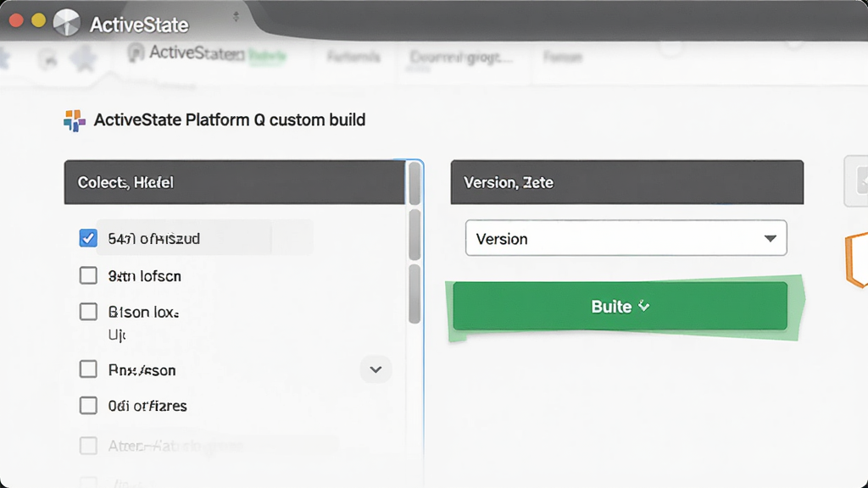This screenshot has width=868, height=488.
Task: Select the '0di ofFiares' checkbox
Action: click(88, 406)
